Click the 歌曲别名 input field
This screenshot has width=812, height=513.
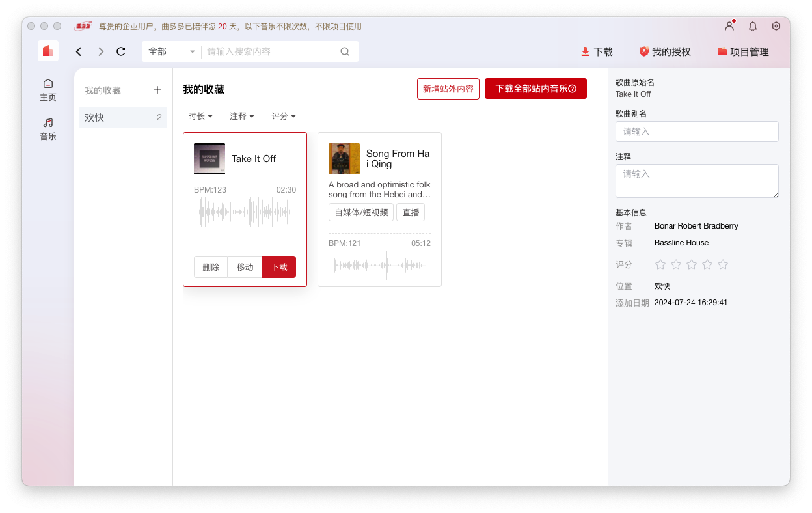click(x=697, y=132)
